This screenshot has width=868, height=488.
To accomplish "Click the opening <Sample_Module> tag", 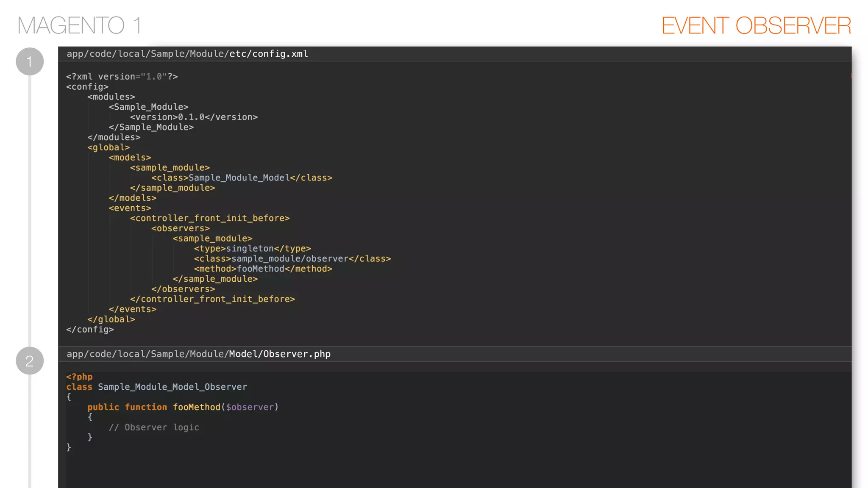I will tap(148, 107).
